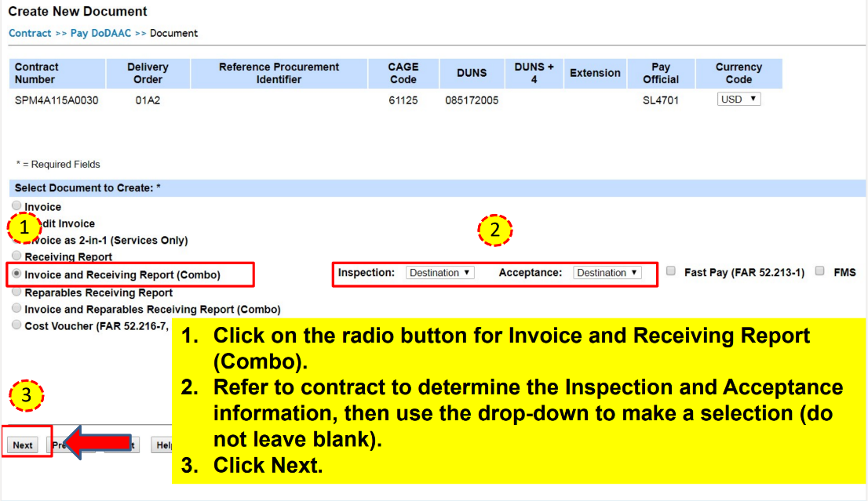This screenshot has height=501, width=868.
Task: Enable the Fast Pay (FAR 52.213-1) checkbox
Action: coord(670,270)
